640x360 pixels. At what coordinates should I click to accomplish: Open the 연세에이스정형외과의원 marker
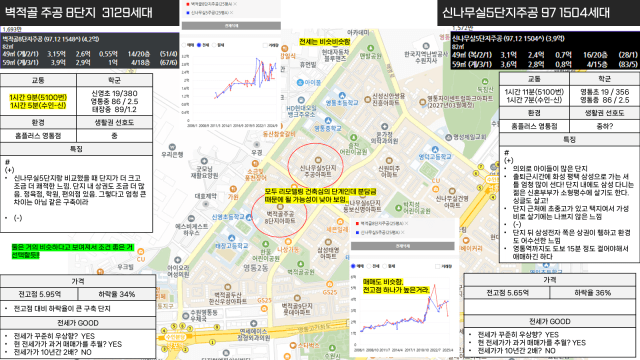[253, 323]
